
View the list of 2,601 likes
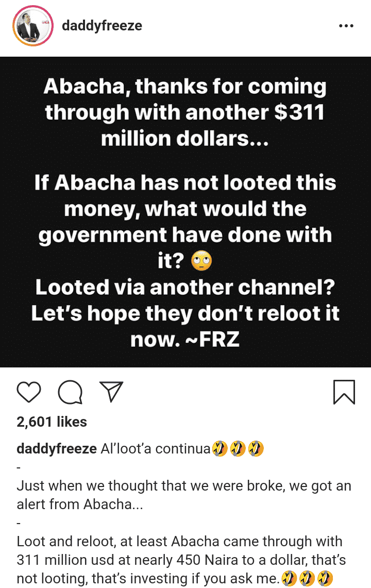tap(52, 422)
